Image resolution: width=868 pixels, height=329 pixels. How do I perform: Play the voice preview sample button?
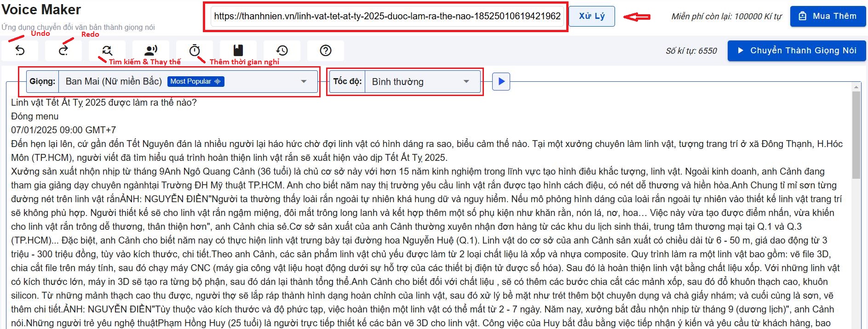[x=501, y=82]
